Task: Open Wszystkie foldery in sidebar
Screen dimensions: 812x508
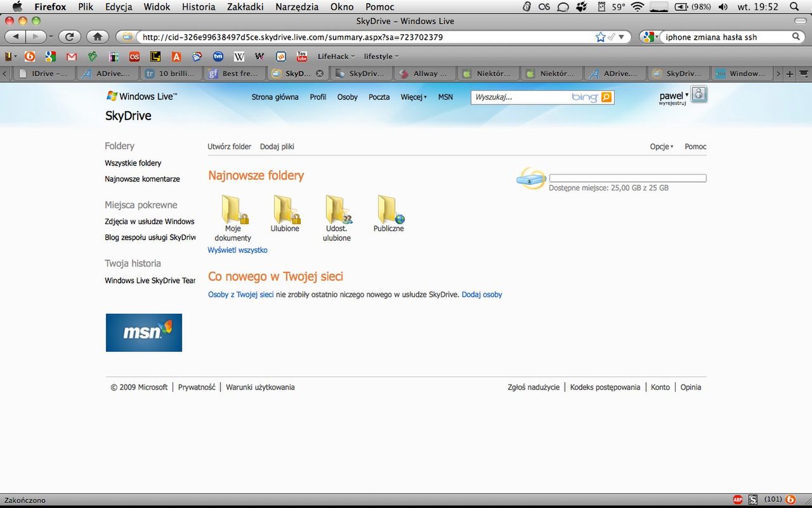Action: [x=133, y=163]
